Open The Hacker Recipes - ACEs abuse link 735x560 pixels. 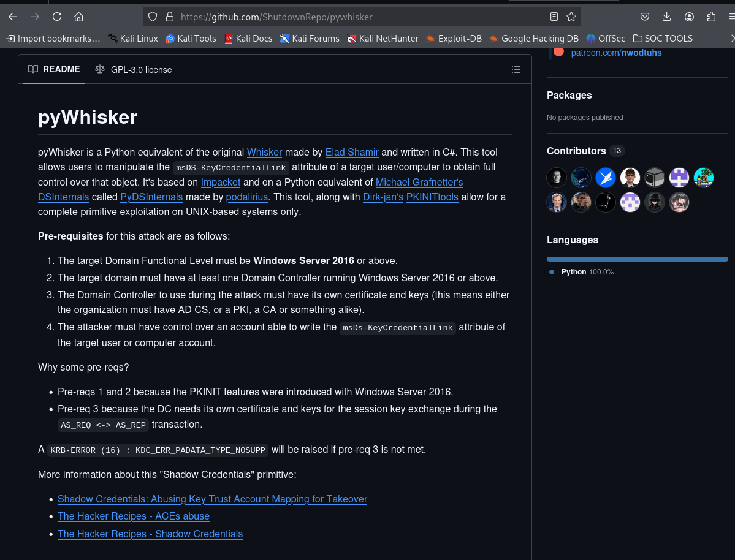click(x=134, y=516)
